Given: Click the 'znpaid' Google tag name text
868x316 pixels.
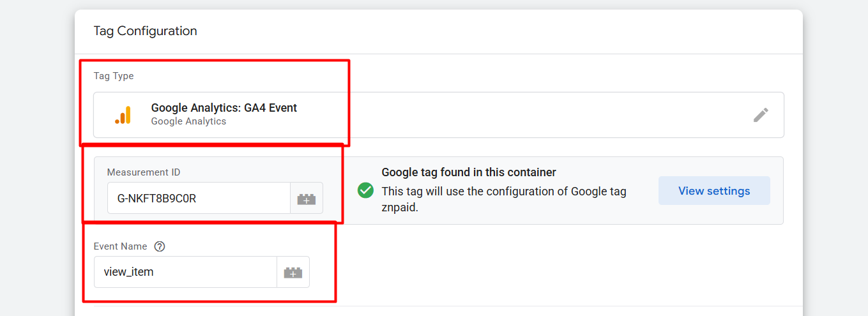Looking at the screenshot, I should [399, 207].
